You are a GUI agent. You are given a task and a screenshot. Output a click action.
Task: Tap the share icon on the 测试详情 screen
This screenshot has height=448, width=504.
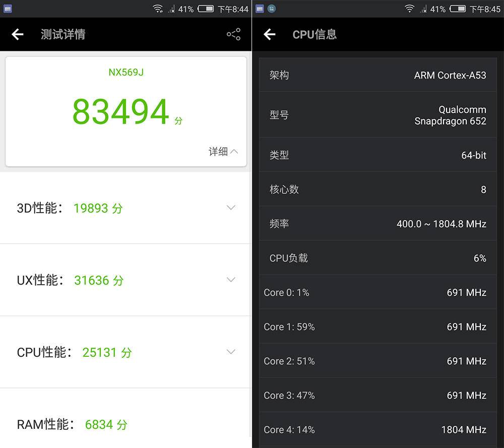click(x=233, y=34)
